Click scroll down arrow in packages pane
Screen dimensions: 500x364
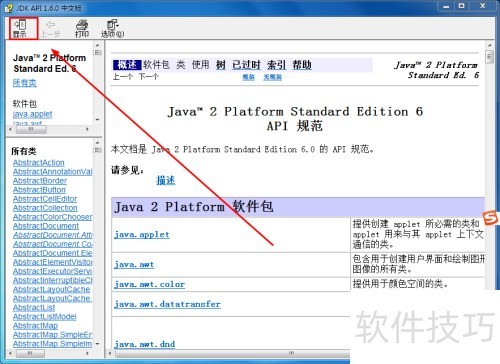(97, 120)
